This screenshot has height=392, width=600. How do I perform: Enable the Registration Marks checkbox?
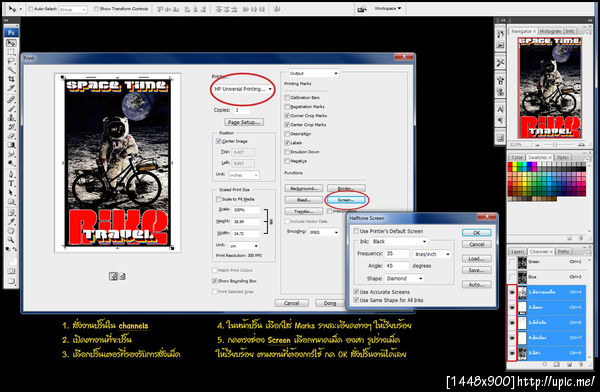pyautogui.click(x=287, y=107)
